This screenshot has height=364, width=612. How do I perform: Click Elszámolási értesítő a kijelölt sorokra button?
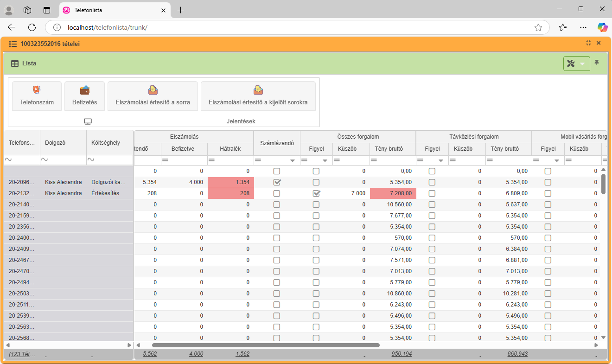coord(258,96)
